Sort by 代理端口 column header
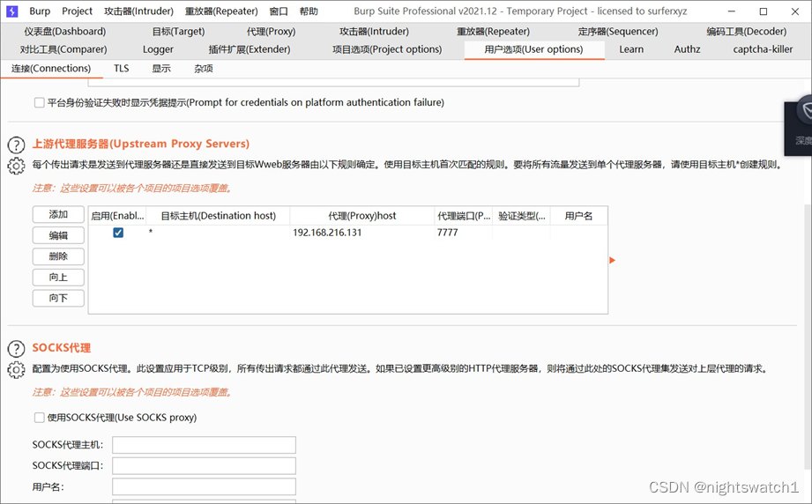The height and width of the screenshot is (504, 812). click(464, 216)
